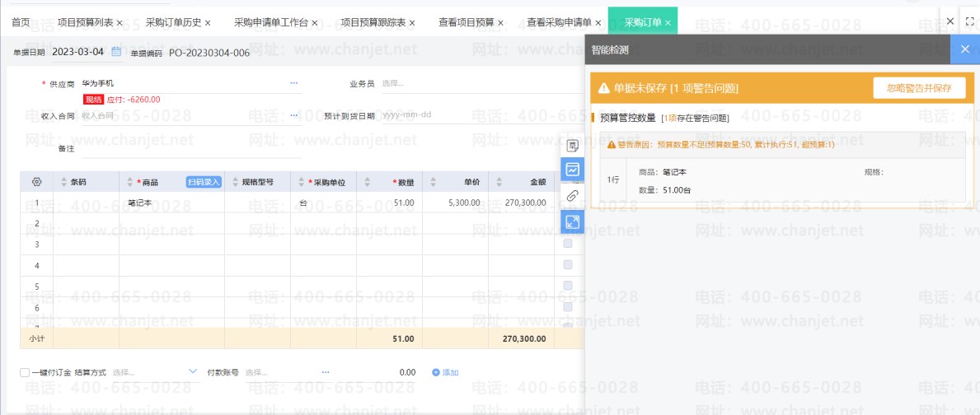Viewport: 980px width, 415px height.
Task: Open table column settings gear icon
Action: coord(36,181)
